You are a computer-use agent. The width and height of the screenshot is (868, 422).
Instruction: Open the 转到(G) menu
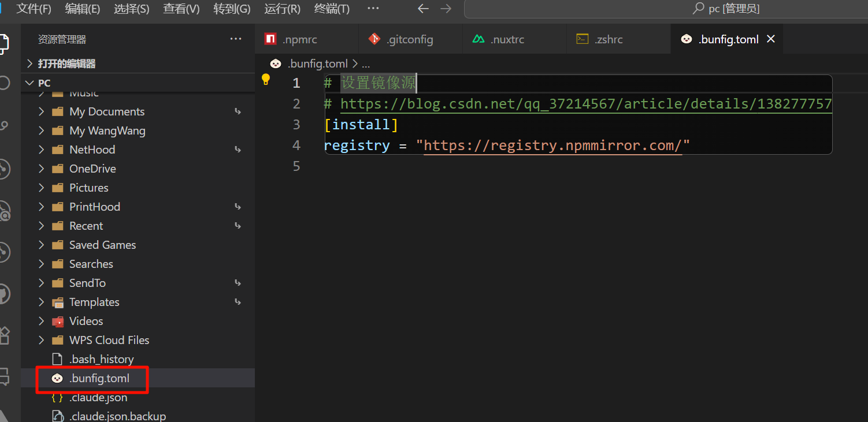point(232,9)
